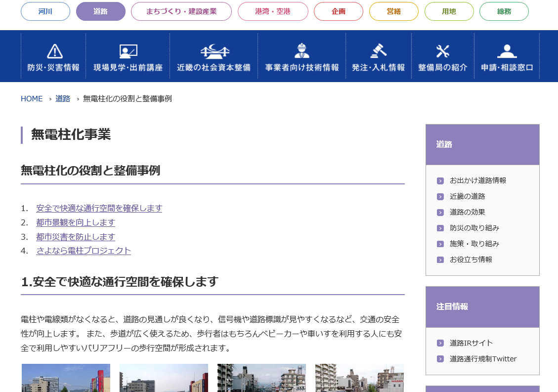Image resolution: width=558 pixels, height=392 pixels.
Task: Jump to 都市災害を防止します section link
Action: (76, 237)
